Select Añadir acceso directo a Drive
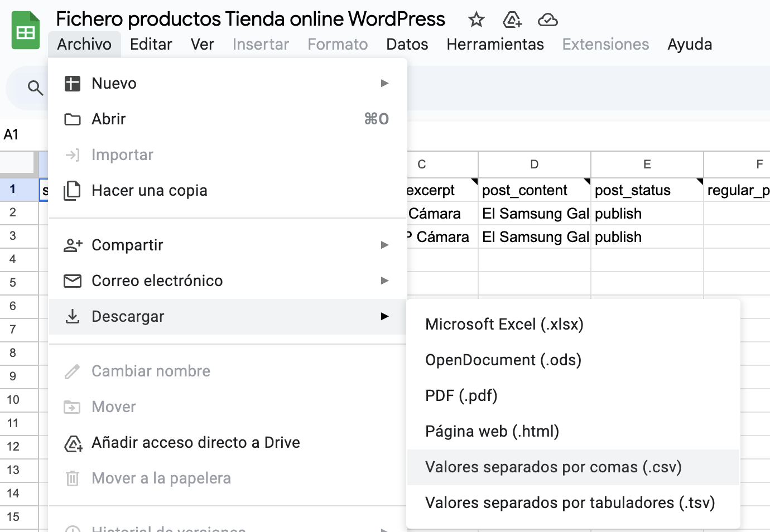Image resolution: width=770 pixels, height=532 pixels. (x=228, y=443)
